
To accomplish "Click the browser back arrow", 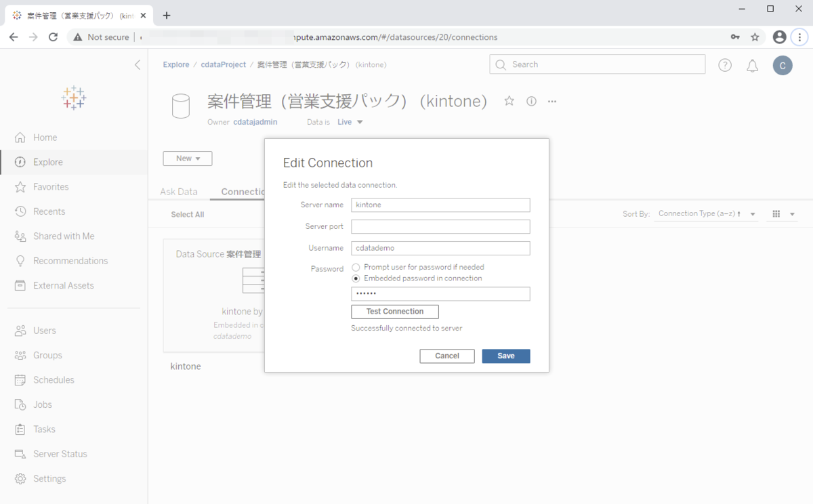I will pos(14,37).
